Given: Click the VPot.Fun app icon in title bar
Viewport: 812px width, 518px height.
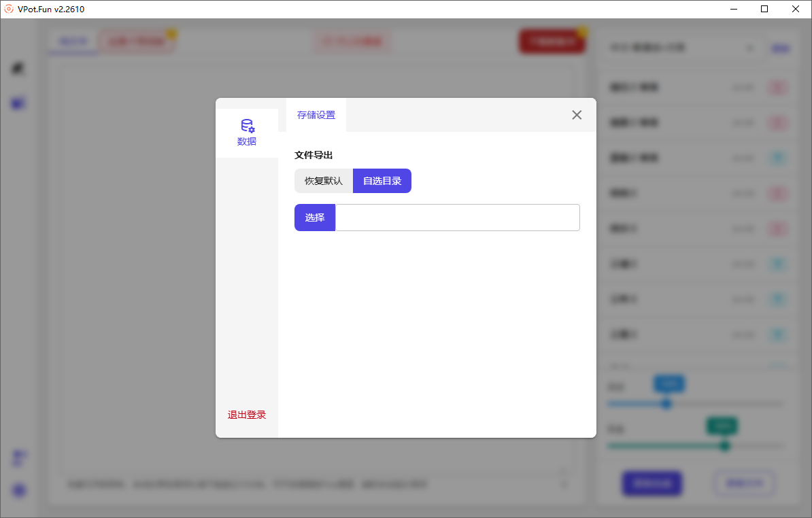Looking at the screenshot, I should coord(8,9).
